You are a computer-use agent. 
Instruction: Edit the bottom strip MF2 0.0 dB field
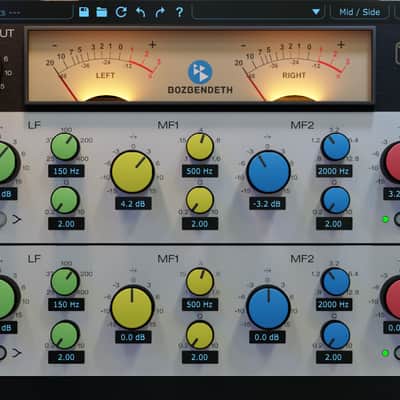click(x=267, y=337)
